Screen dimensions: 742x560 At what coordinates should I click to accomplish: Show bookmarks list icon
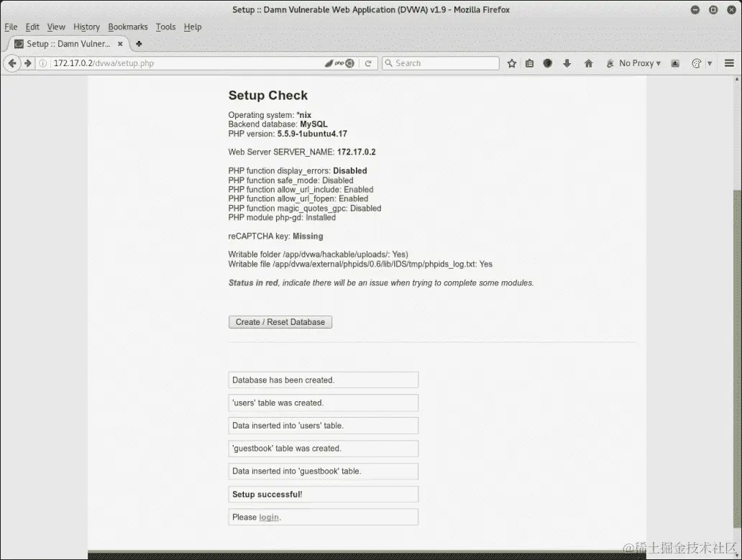529,63
